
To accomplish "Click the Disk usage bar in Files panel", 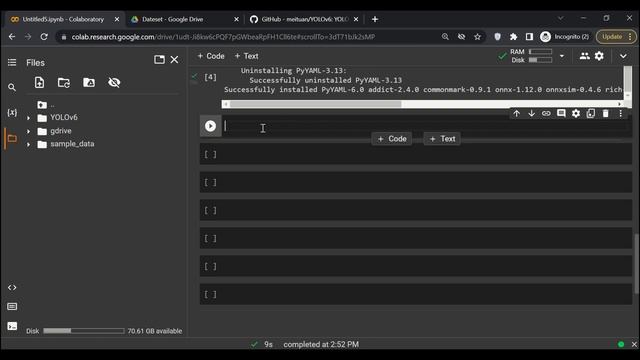I will (84, 331).
